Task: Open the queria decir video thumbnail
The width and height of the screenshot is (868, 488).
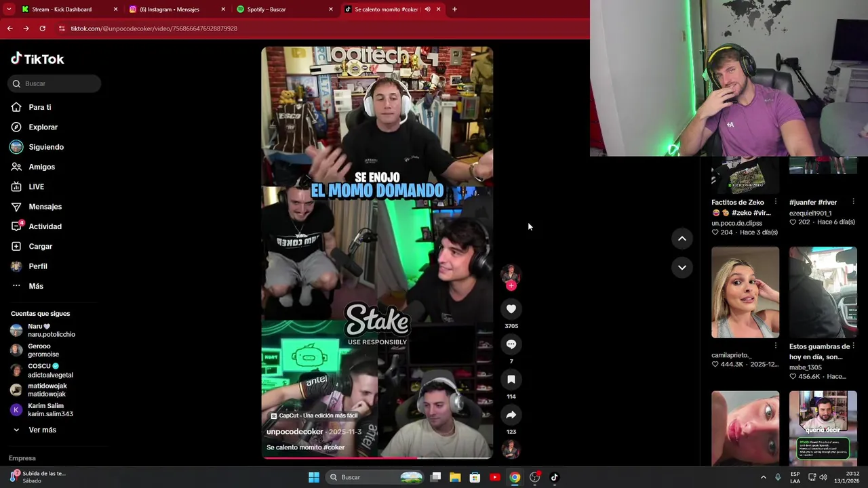Action: tap(823, 428)
